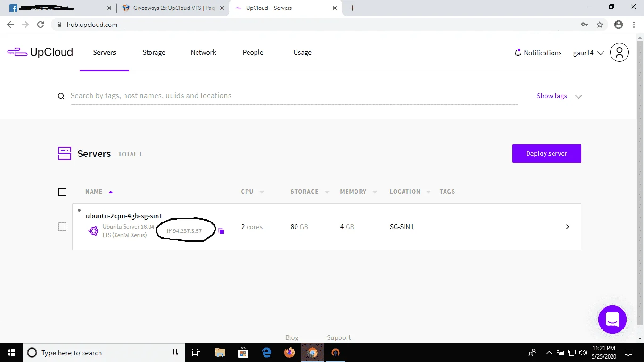Open the Notifications bell
The image size is (644, 362).
(x=518, y=52)
